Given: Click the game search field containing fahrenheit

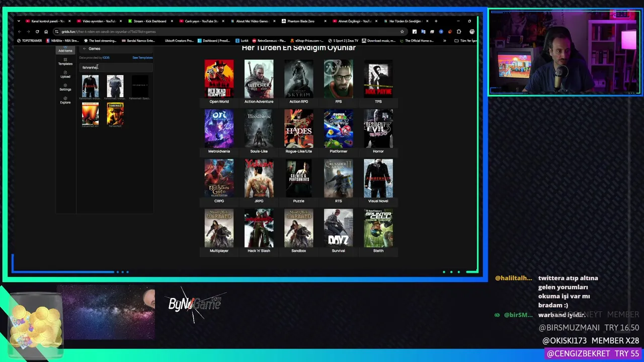Looking at the screenshot, I should [x=116, y=67].
